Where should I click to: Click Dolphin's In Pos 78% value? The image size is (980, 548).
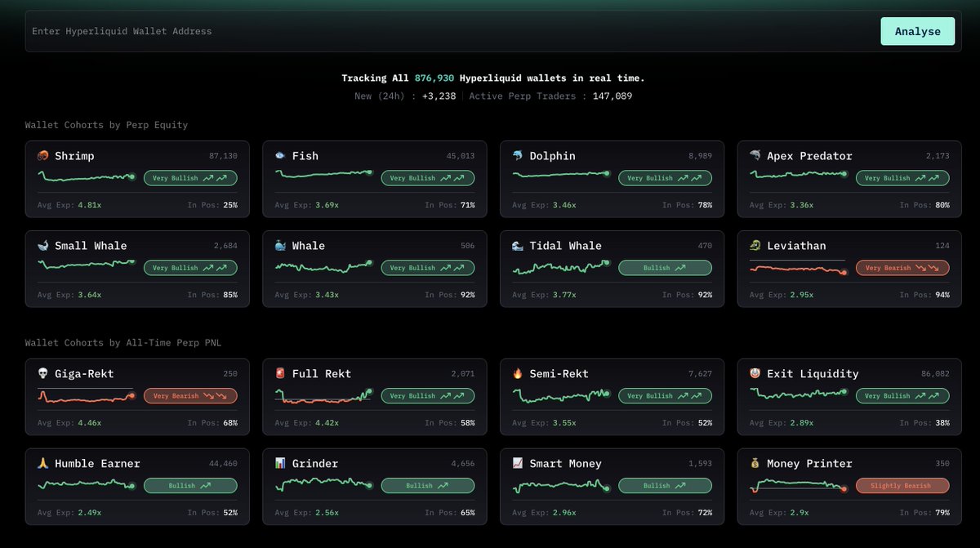point(704,205)
